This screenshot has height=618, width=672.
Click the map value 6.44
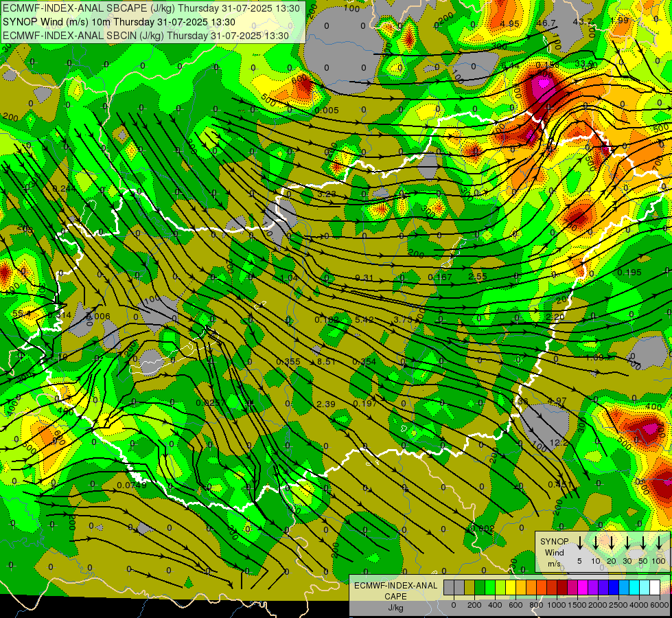tap(510, 66)
